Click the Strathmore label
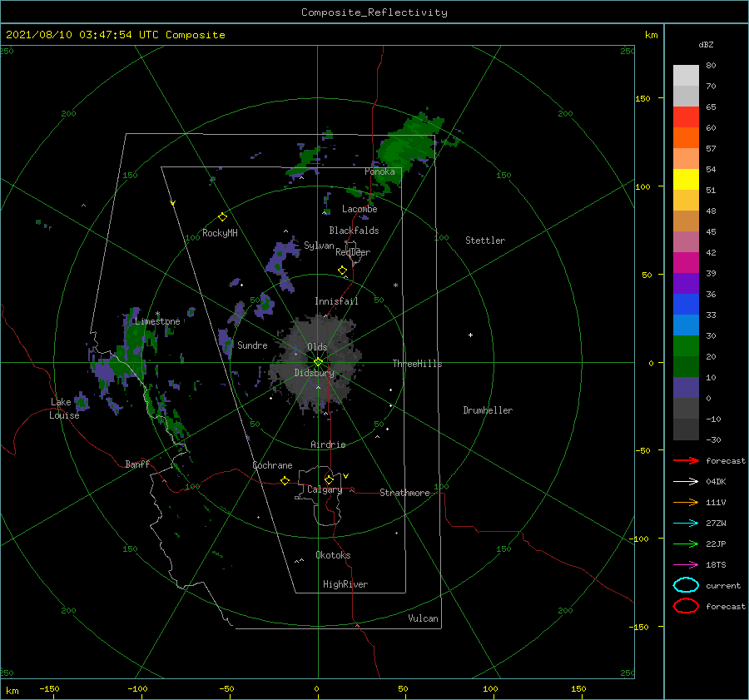The image size is (749, 700). click(404, 493)
